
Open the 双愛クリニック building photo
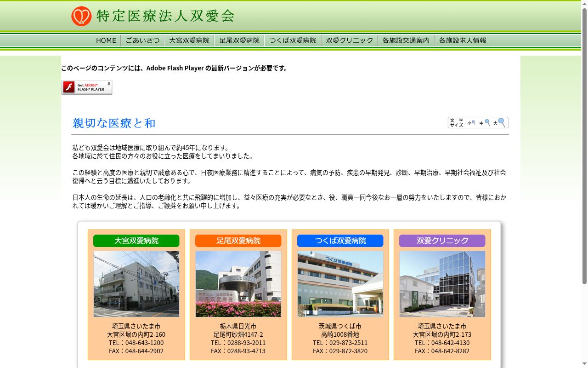(x=442, y=284)
